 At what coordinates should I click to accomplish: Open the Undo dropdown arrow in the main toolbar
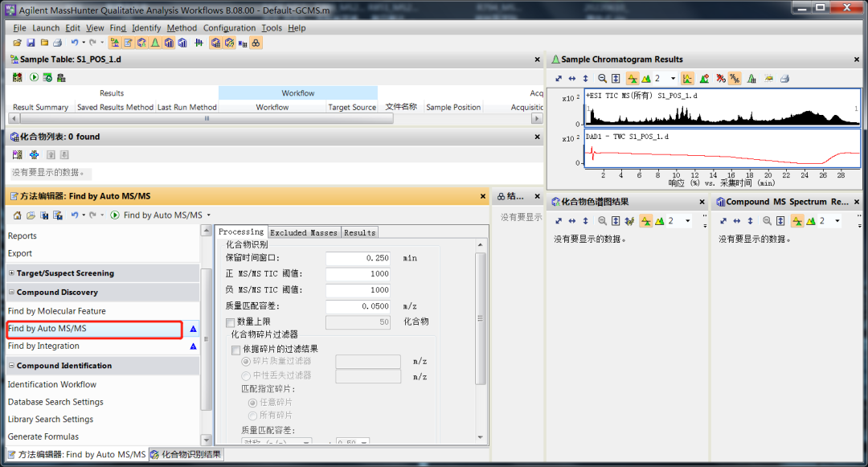(x=84, y=43)
